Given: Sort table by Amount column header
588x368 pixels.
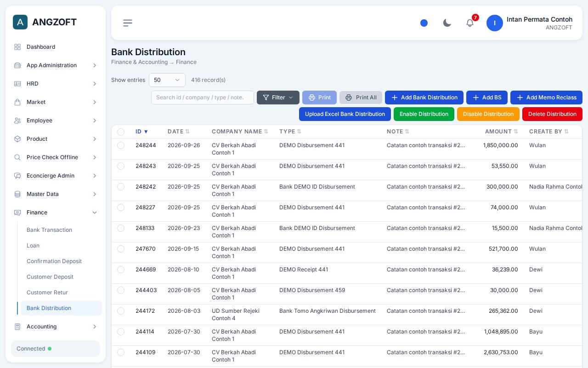Looking at the screenshot, I should pyautogui.click(x=501, y=132).
